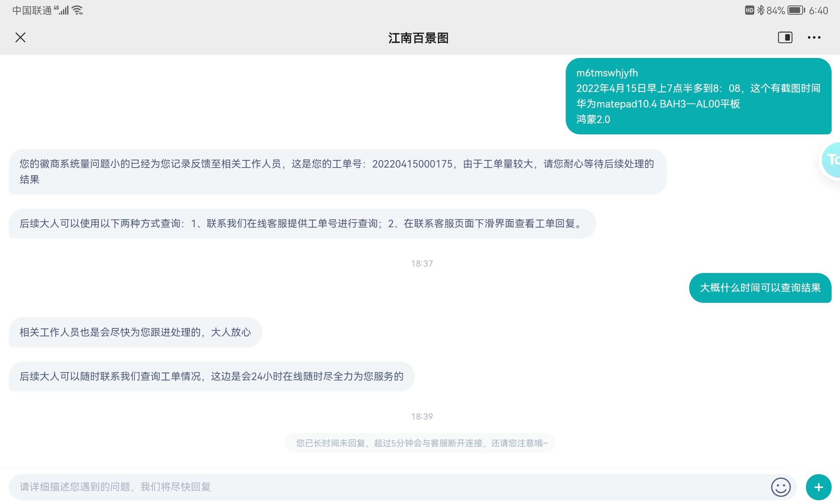Tap the Bluetooth icon in status bar
The height and width of the screenshot is (504, 840).
click(761, 10)
